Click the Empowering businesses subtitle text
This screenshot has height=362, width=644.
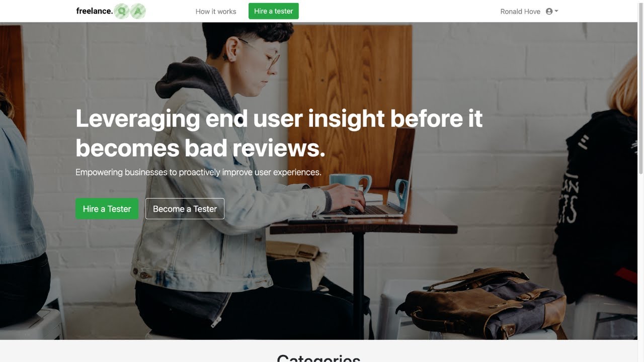point(198,172)
